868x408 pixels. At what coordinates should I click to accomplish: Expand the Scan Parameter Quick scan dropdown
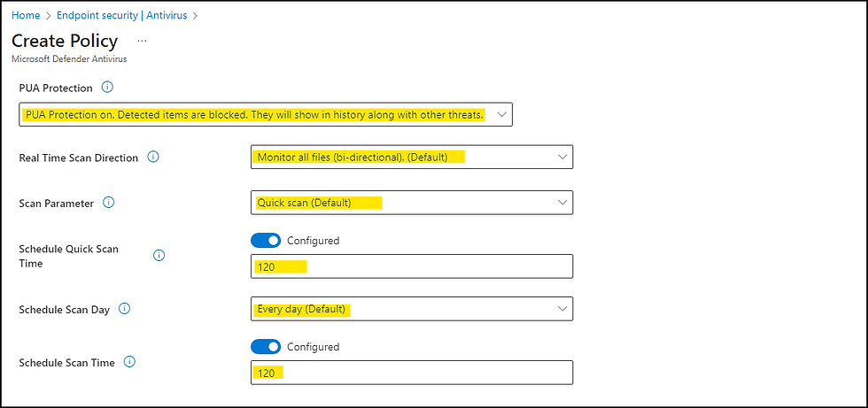(412, 203)
